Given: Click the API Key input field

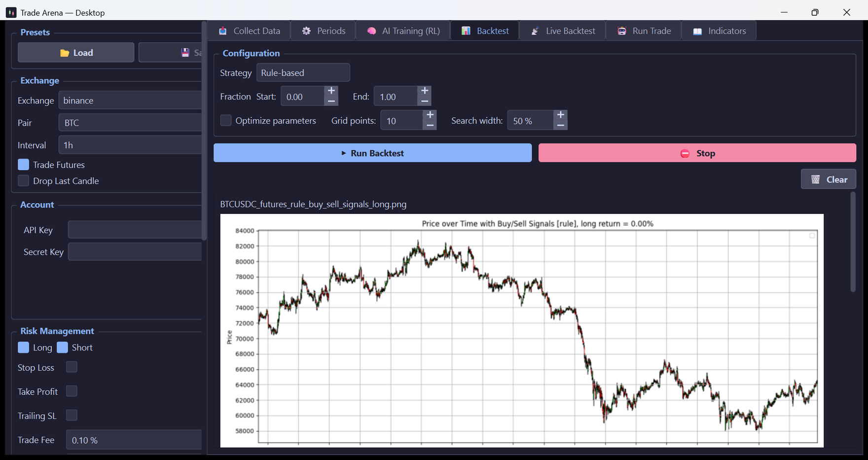Looking at the screenshot, I should coord(135,230).
